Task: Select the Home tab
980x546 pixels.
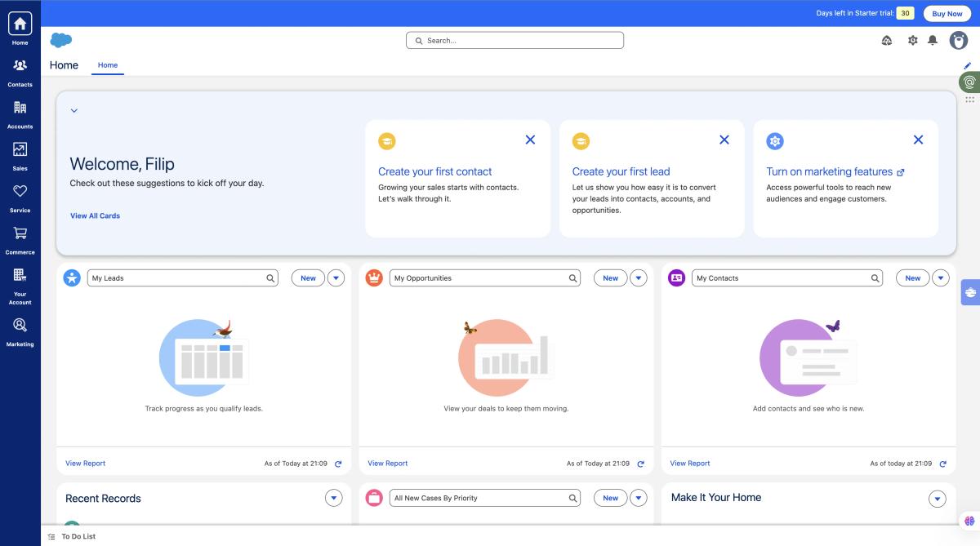Action: tap(108, 65)
